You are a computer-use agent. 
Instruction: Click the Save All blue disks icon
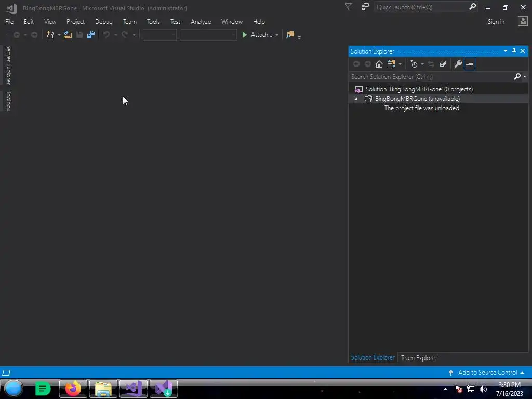90,35
